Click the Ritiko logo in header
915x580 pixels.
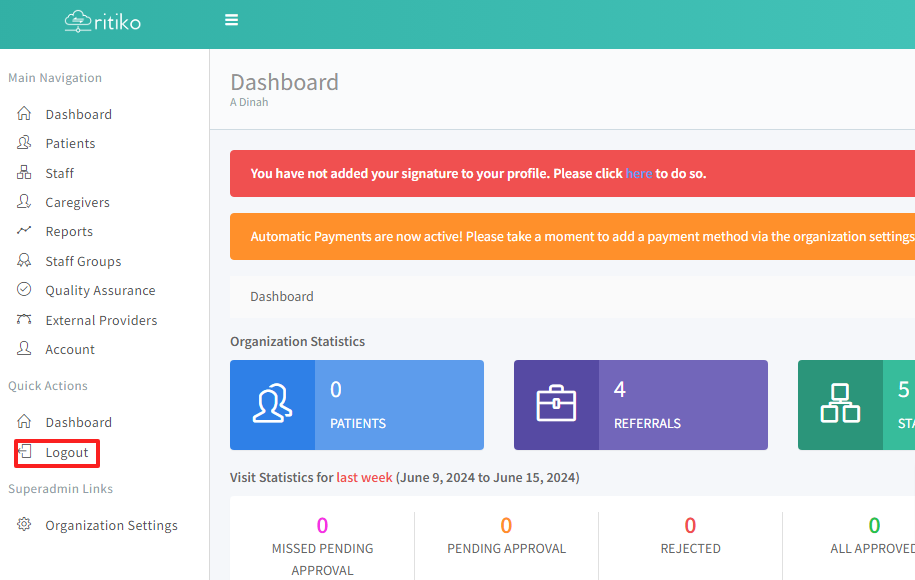pyautogui.click(x=103, y=21)
